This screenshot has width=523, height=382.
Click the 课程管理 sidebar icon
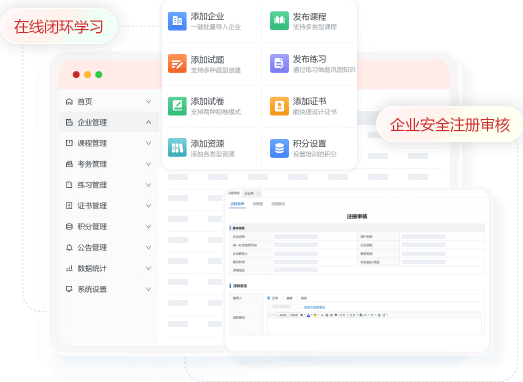(69, 143)
